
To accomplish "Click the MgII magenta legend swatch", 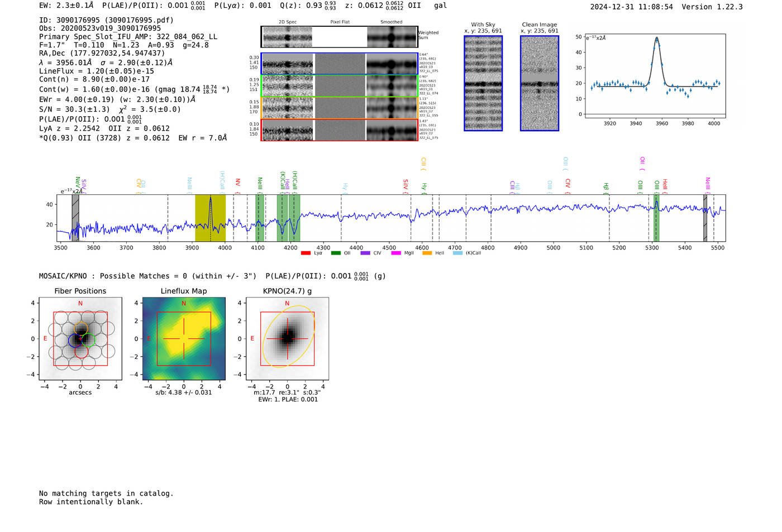I will click(x=396, y=253).
